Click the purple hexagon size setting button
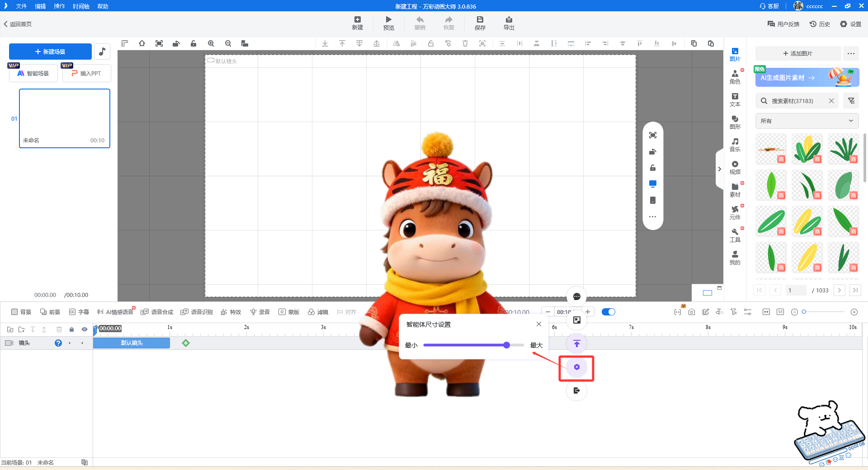This screenshot has width=868, height=470. (x=576, y=367)
